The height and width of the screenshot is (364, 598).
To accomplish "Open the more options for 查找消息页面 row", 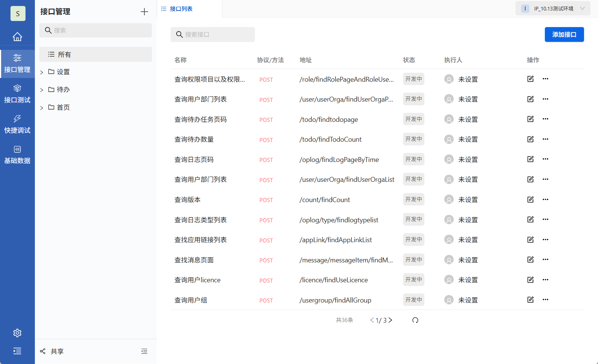I will (x=546, y=259).
